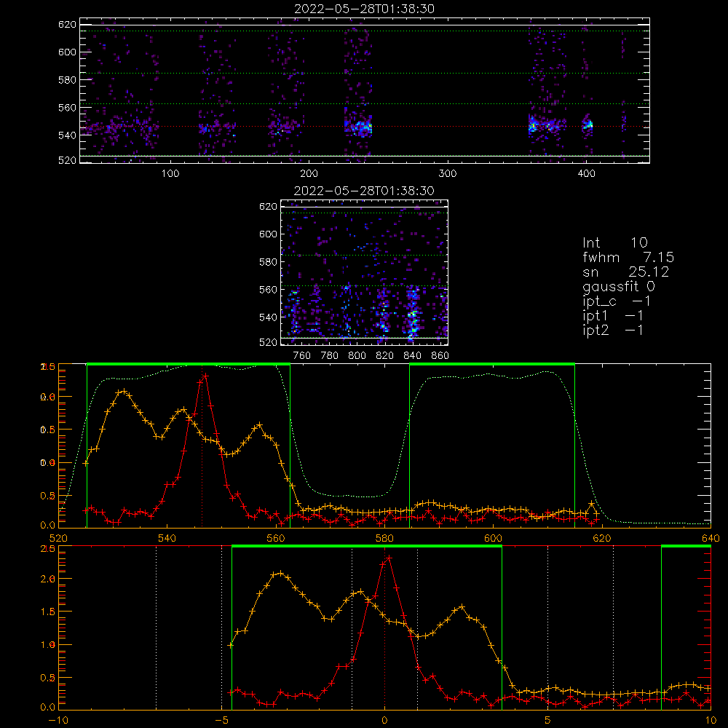728x728 pixels.
Task: Click the 'ipt2 -1' label
Action: tap(613, 330)
